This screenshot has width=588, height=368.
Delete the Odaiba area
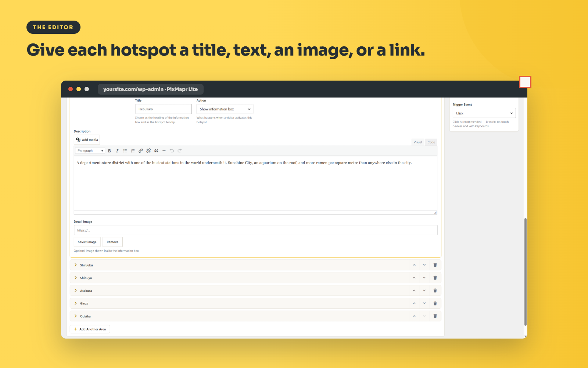pyautogui.click(x=435, y=316)
